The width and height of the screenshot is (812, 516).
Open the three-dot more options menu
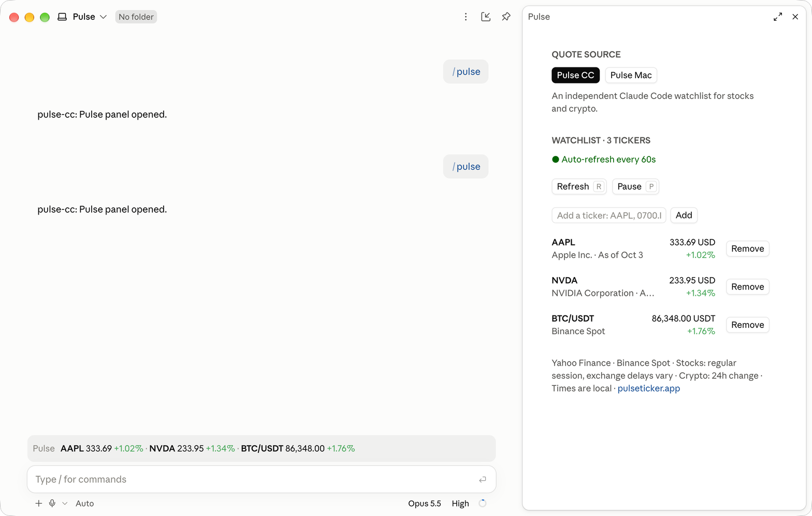(x=466, y=17)
